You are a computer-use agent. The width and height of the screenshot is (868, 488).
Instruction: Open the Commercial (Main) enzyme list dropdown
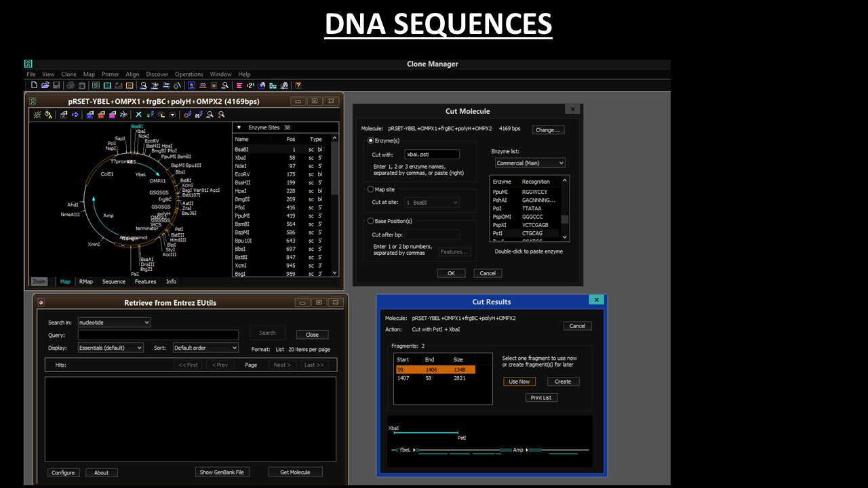click(x=529, y=163)
